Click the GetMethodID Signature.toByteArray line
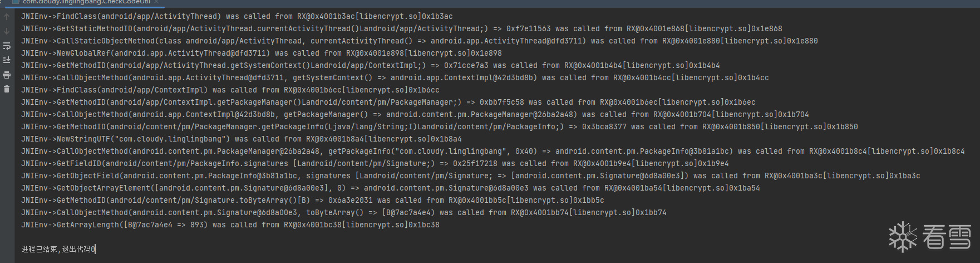 [312, 201]
